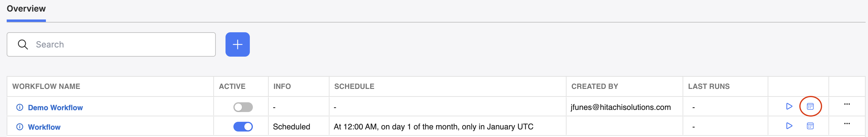Image resolution: width=868 pixels, height=137 pixels.
Task: Run the Demo Workflow with play icon
Action: click(789, 106)
